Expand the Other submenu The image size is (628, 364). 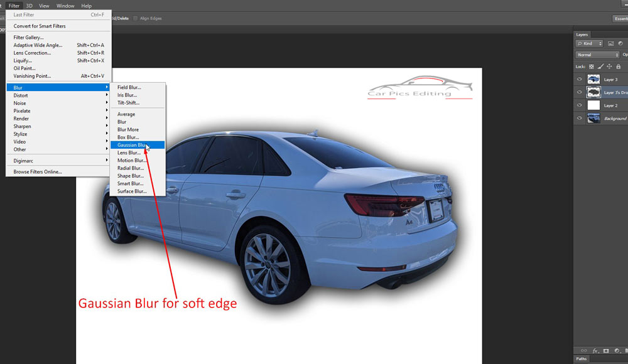click(58, 149)
